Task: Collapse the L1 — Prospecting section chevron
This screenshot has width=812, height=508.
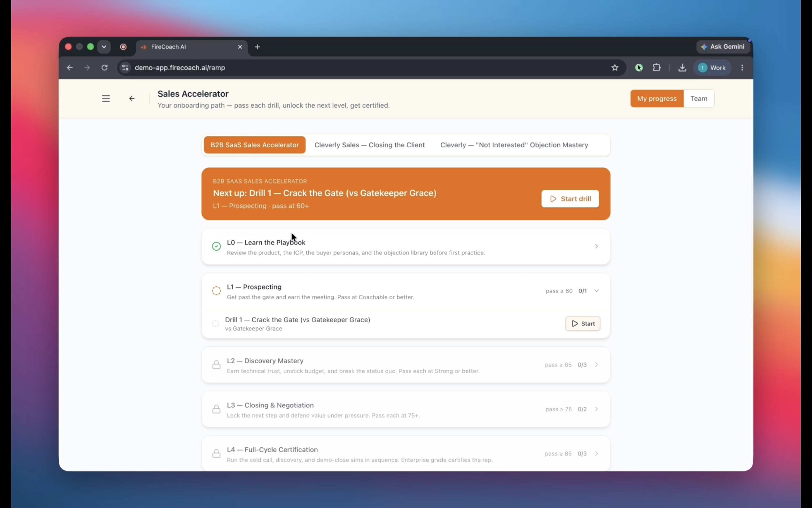Action: coord(596,291)
